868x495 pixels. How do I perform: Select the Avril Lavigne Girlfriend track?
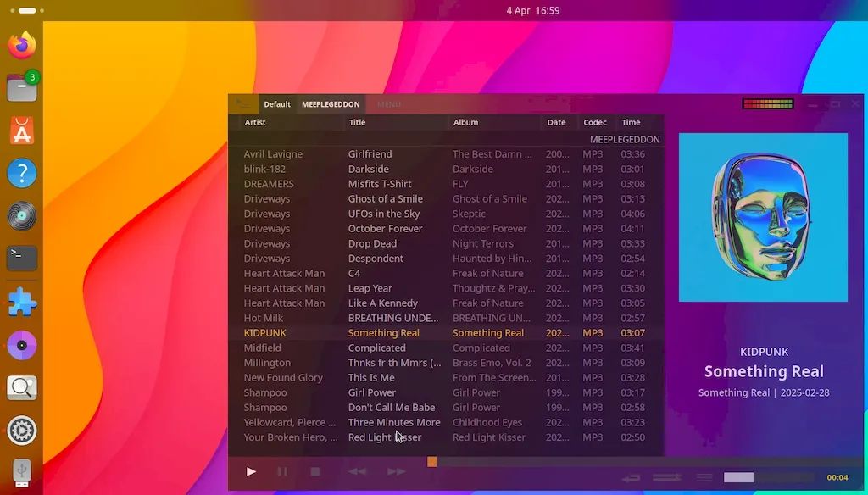[446, 154]
